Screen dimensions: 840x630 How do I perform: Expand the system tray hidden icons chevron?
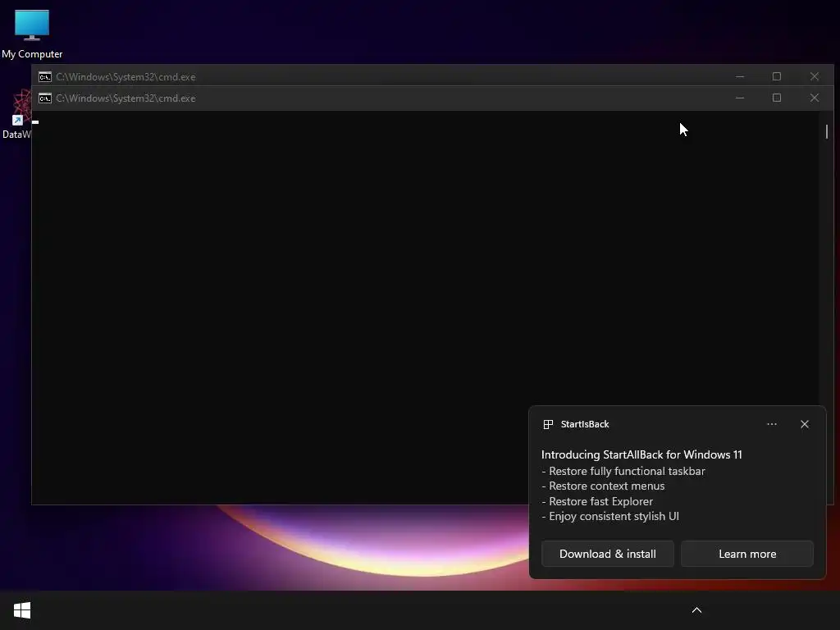click(696, 610)
